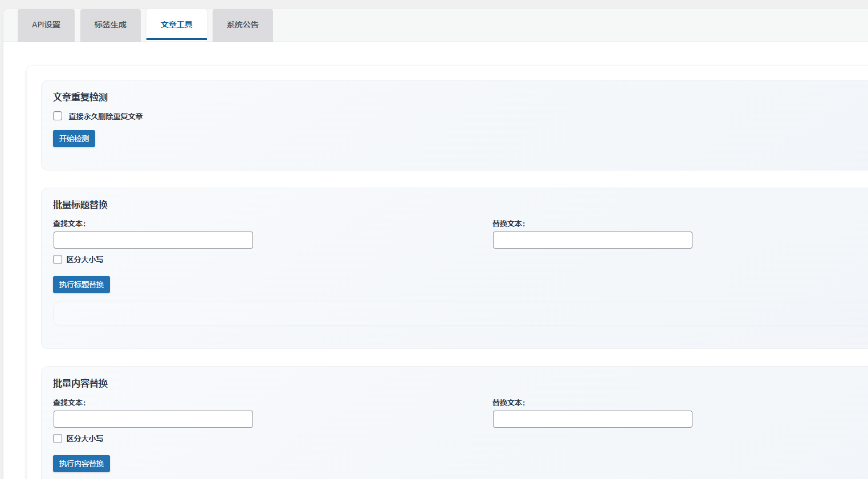Click the 批量内容替换 section heading

(80, 383)
